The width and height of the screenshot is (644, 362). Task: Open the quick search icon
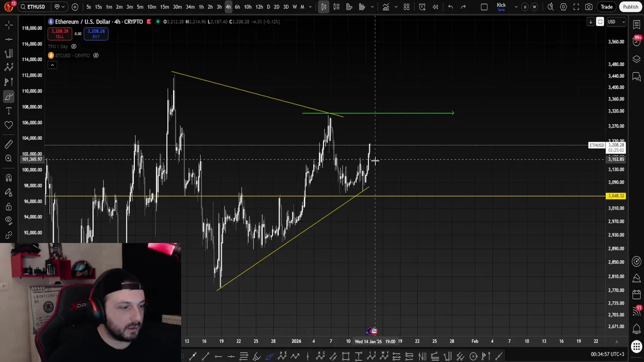[x=550, y=7]
